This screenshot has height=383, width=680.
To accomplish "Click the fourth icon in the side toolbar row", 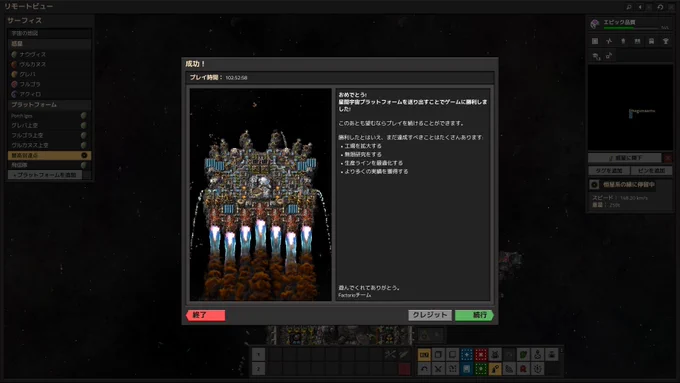I will pos(638,41).
